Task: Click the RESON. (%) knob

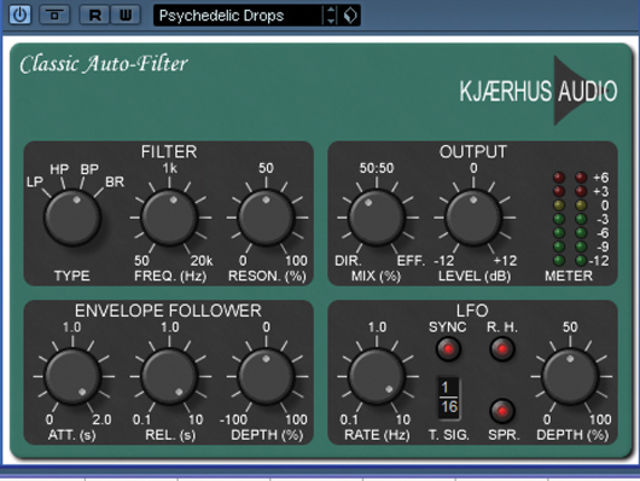Action: point(266,218)
